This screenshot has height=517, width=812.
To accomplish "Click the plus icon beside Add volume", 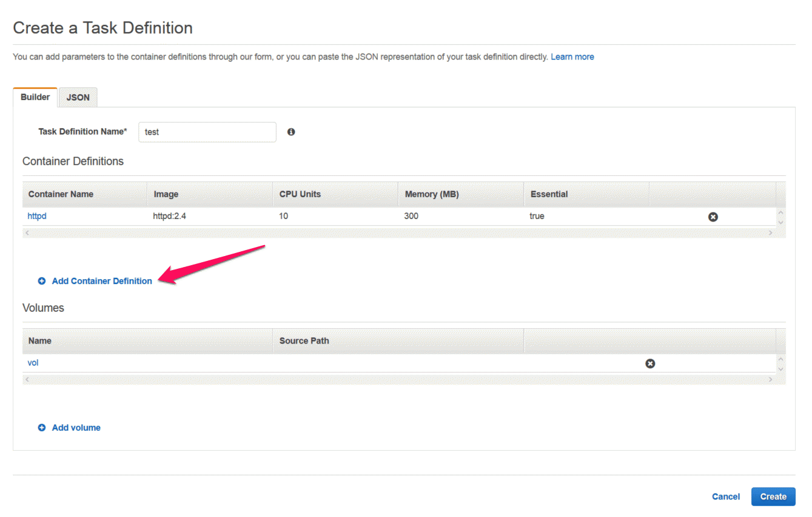I will click(42, 428).
